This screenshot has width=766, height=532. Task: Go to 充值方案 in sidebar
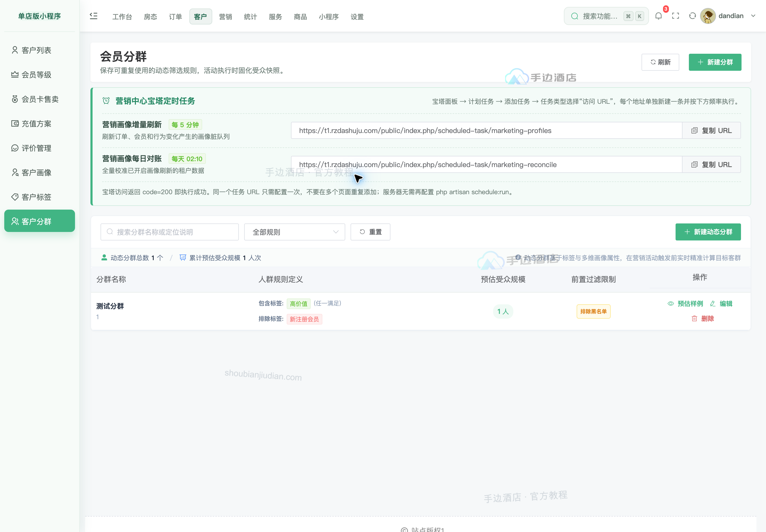coord(40,123)
